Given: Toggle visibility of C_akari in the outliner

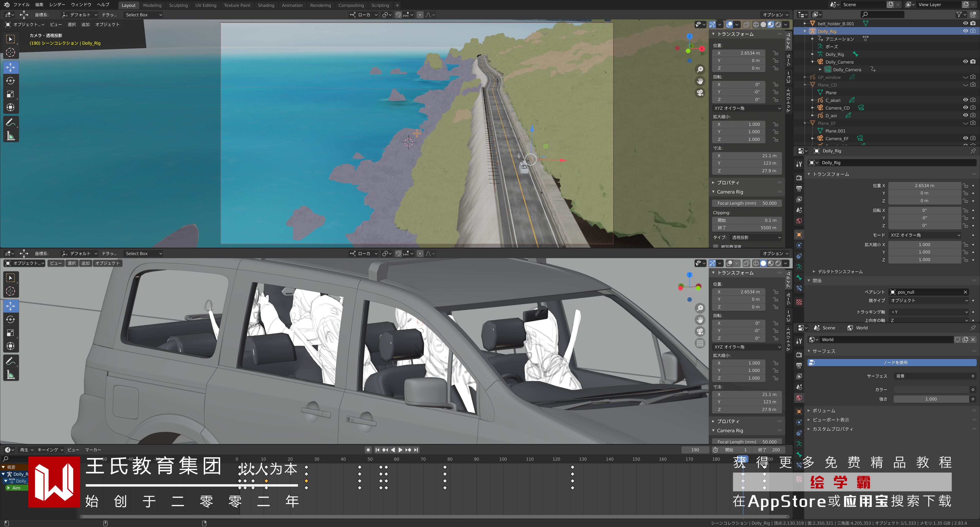Looking at the screenshot, I should (965, 100).
